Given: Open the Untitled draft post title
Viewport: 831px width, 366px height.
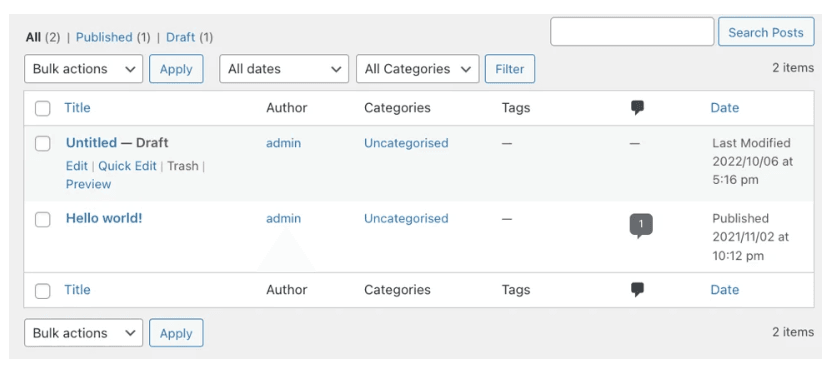Looking at the screenshot, I should coord(91,142).
